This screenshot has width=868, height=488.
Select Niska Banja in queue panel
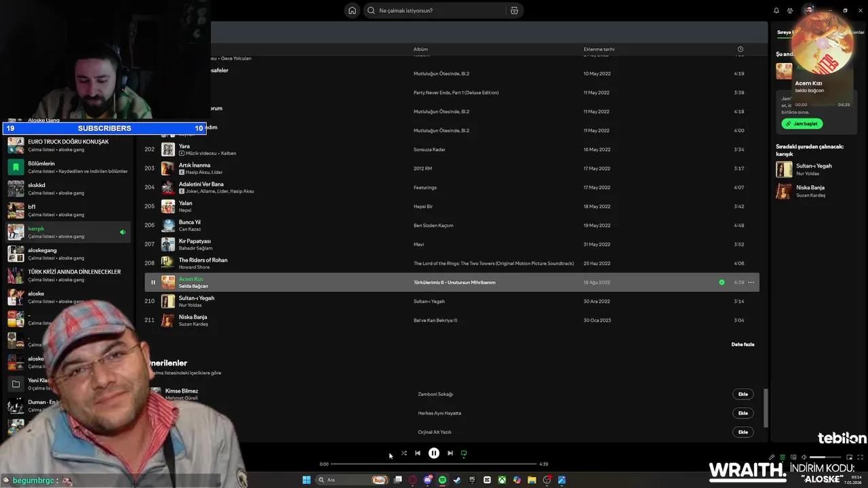tap(814, 191)
